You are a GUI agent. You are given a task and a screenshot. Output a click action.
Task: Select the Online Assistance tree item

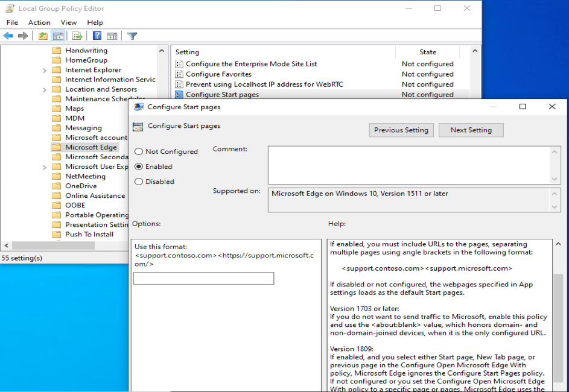coord(95,196)
